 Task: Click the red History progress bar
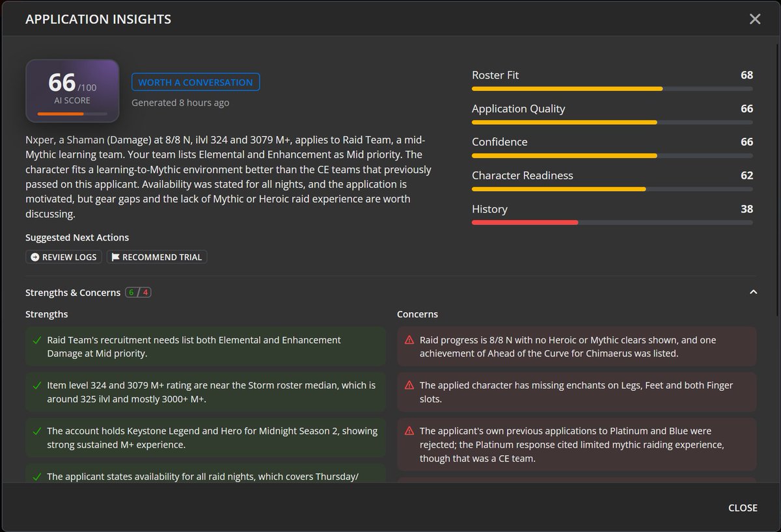[612, 222]
